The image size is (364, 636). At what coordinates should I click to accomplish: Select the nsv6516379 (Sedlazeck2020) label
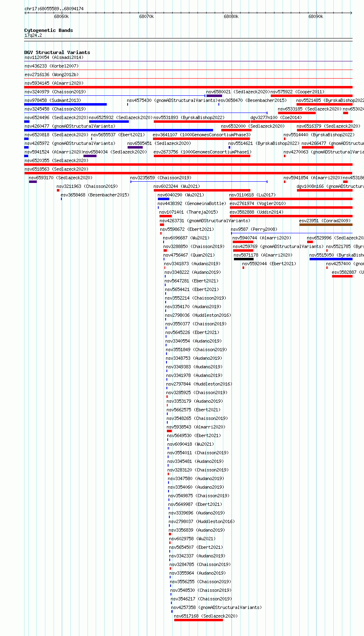[328, 126]
